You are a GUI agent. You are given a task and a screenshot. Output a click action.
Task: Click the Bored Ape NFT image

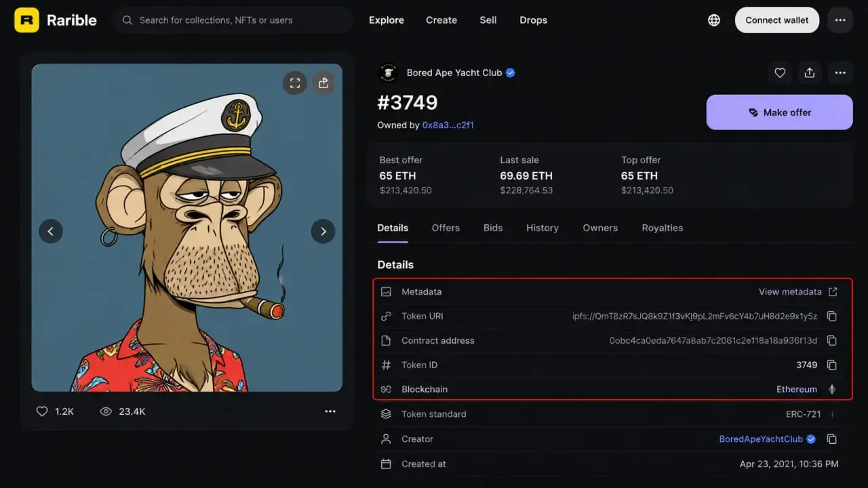pyautogui.click(x=187, y=228)
